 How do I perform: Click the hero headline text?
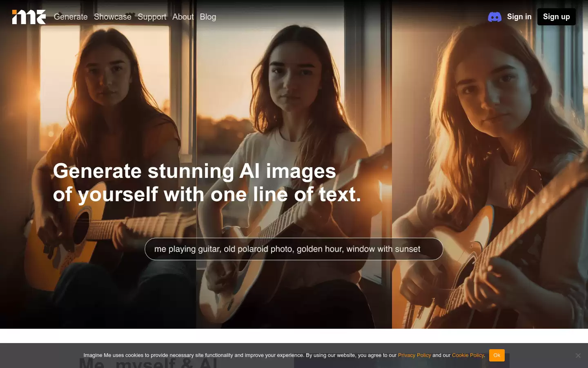tap(207, 182)
